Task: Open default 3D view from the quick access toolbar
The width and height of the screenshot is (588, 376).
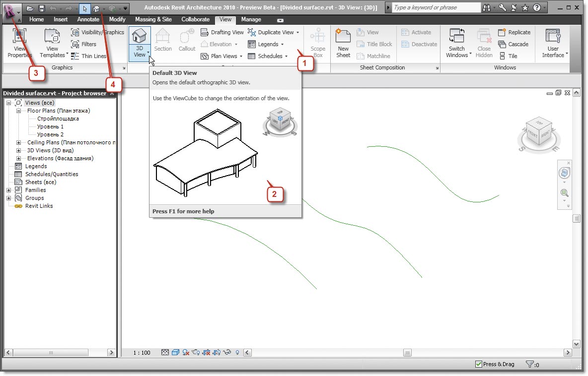Action: (x=96, y=8)
